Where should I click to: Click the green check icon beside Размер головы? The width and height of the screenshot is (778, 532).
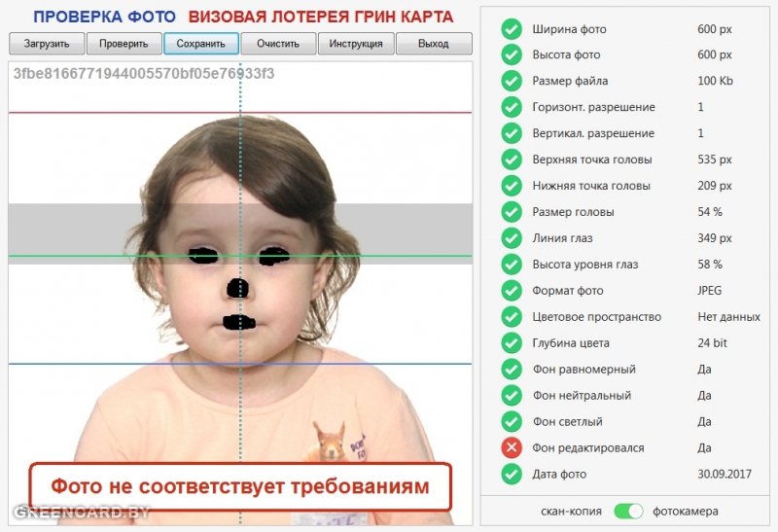pyautogui.click(x=512, y=212)
